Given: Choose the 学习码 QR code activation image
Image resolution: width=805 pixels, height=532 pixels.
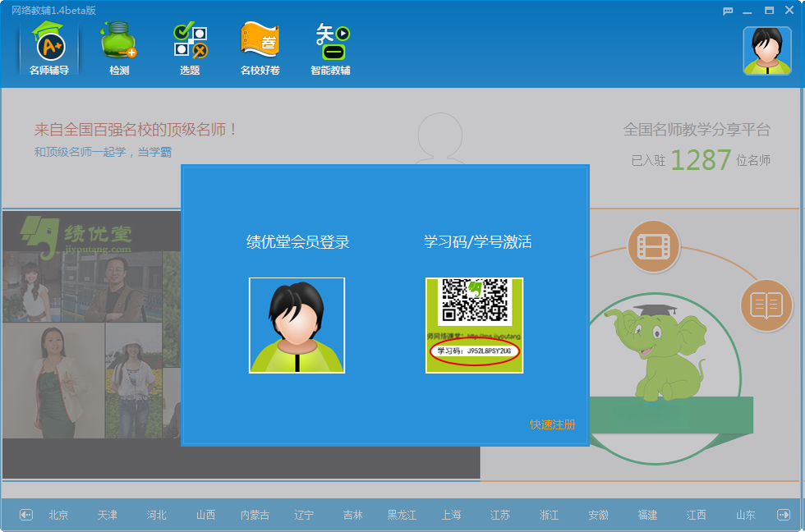Looking at the screenshot, I should coord(475,325).
